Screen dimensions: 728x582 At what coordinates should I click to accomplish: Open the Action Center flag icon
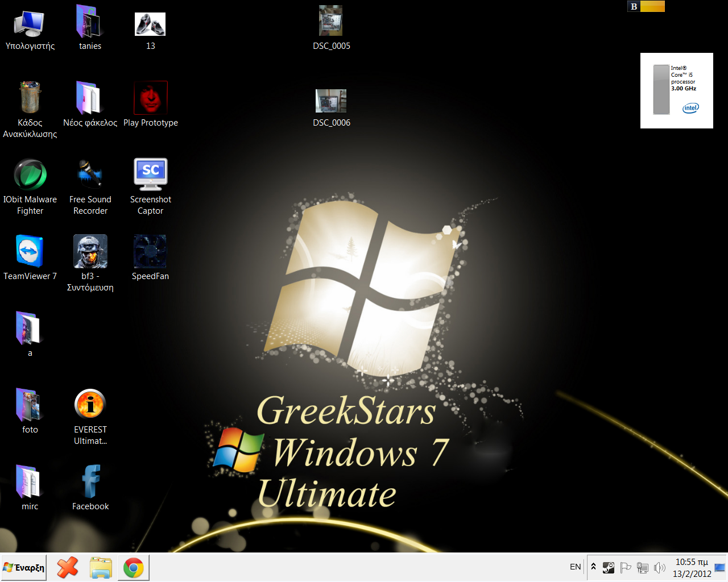(x=626, y=567)
